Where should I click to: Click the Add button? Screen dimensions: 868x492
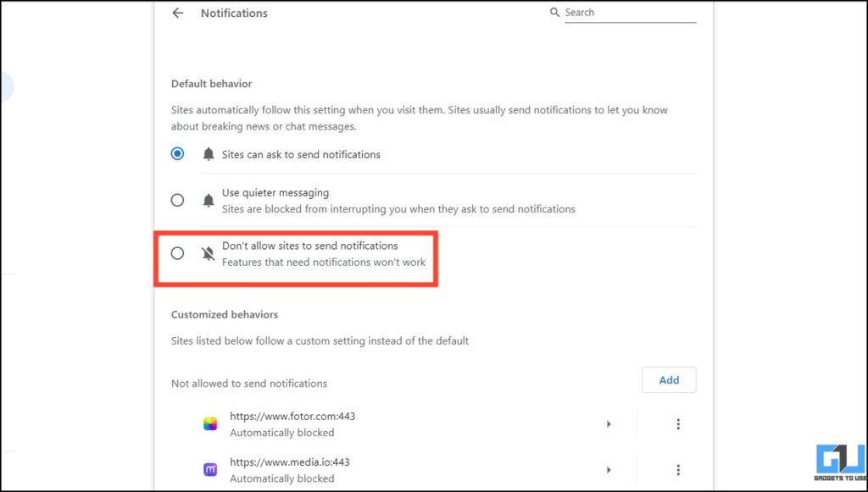tap(669, 379)
